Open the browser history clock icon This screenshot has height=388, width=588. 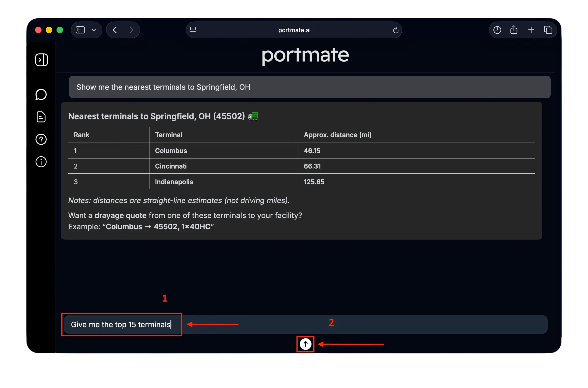click(x=497, y=30)
